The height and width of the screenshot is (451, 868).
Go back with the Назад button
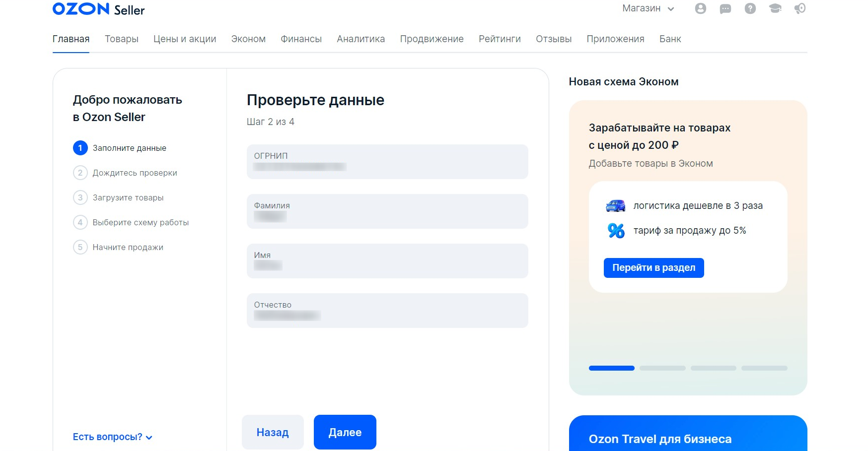[273, 432]
